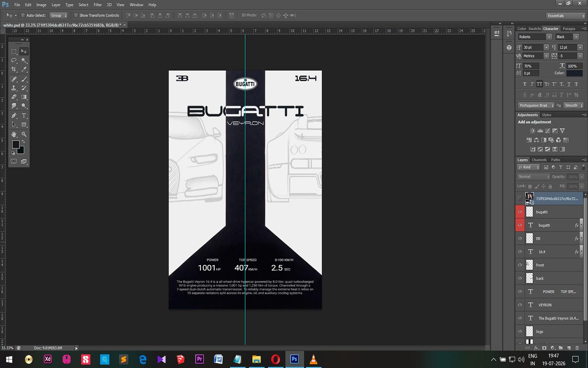This screenshot has width=588, height=368.
Task: Open the Auto-Select Group dropdown
Action: [x=59, y=15]
